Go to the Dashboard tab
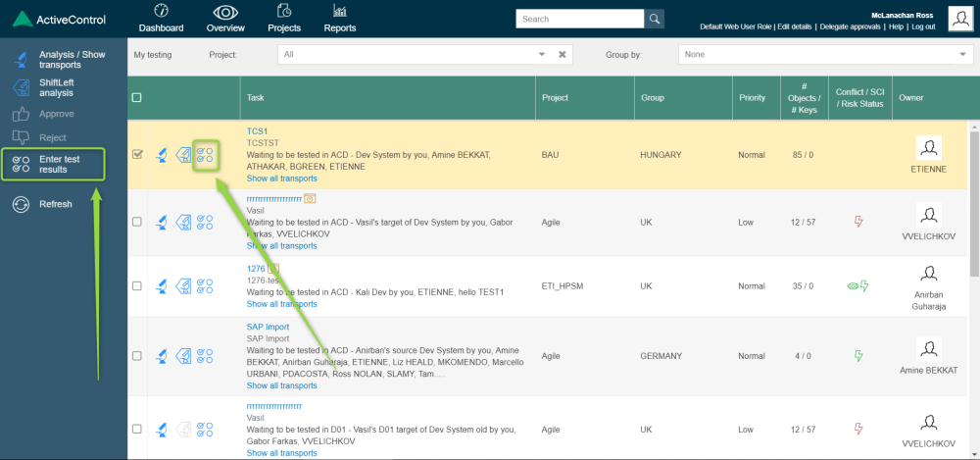 pos(161,19)
